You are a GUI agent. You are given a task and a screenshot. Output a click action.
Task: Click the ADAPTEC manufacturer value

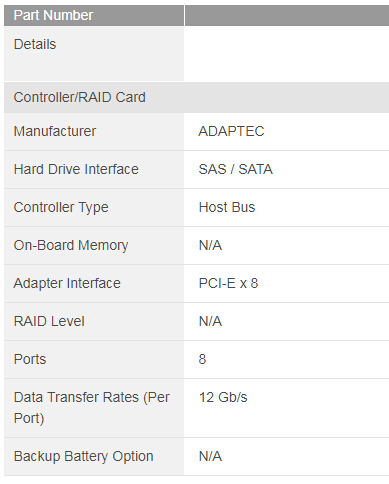pos(231,131)
